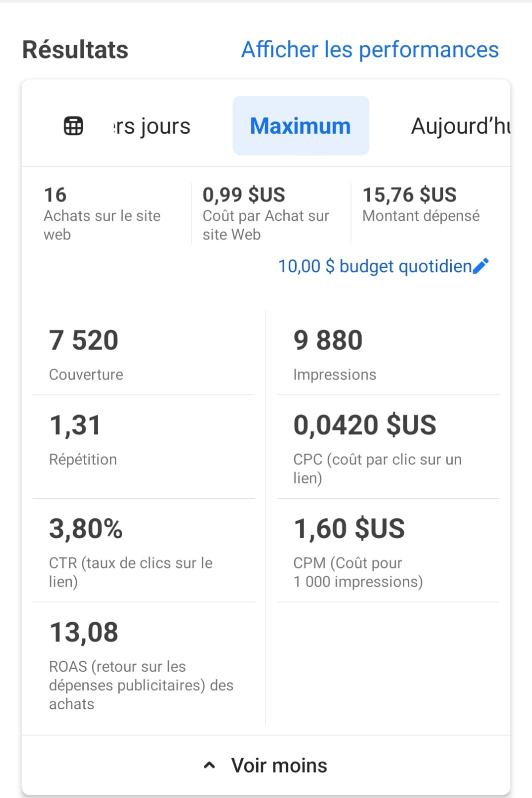
Task: Click the Voir moins button
Action: pos(278,766)
